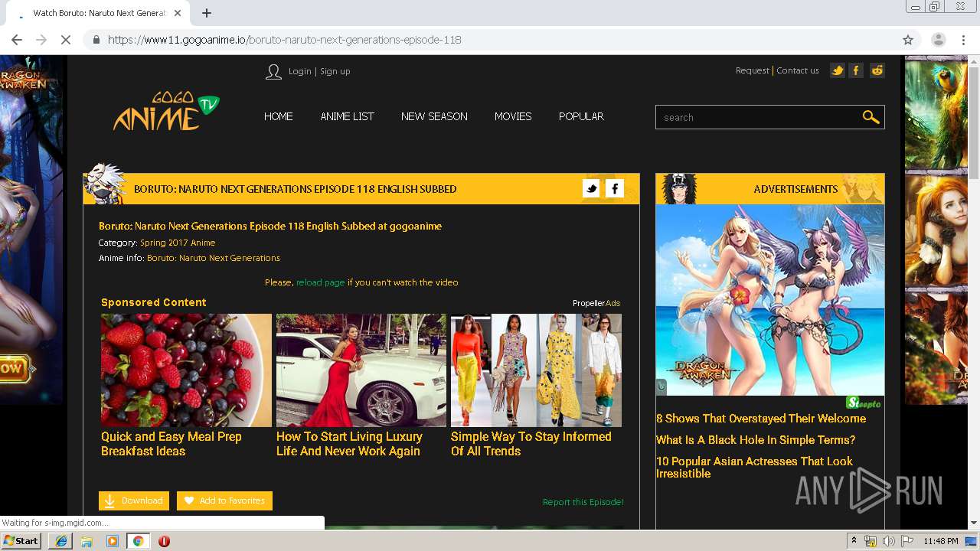This screenshot has width=980, height=551.
Task: Go to HOME menu
Action: [279, 116]
